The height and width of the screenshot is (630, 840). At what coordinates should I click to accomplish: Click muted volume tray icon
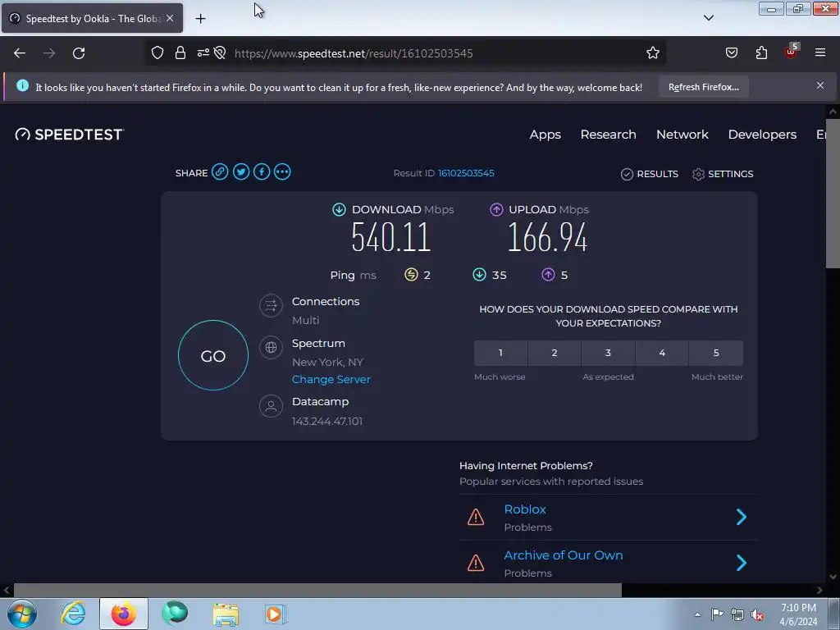coord(757,615)
